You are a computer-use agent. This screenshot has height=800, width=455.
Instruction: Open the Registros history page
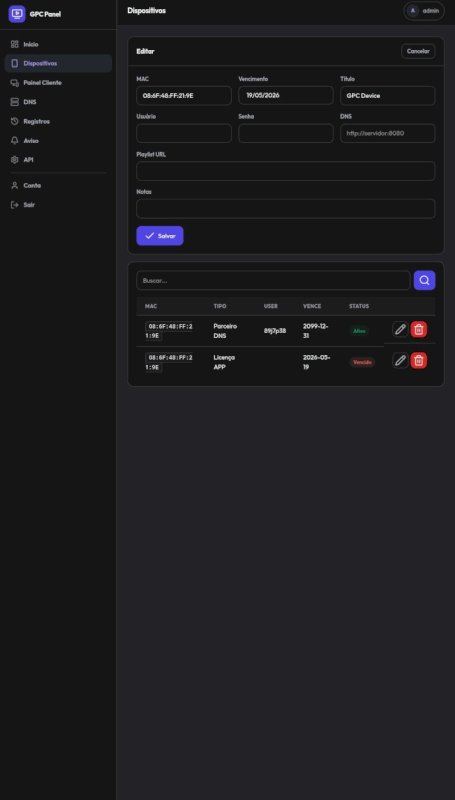coord(58,121)
